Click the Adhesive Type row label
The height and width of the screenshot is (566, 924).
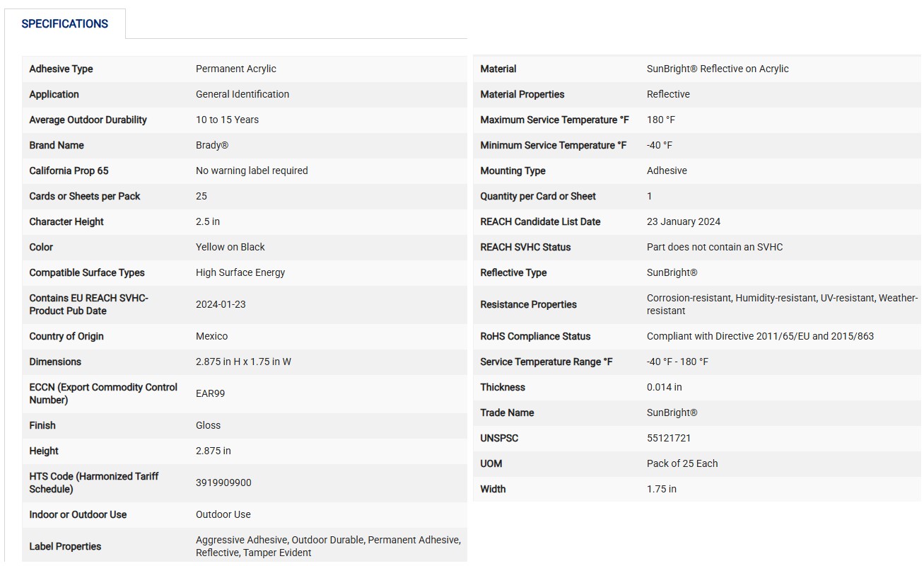pyautogui.click(x=62, y=69)
